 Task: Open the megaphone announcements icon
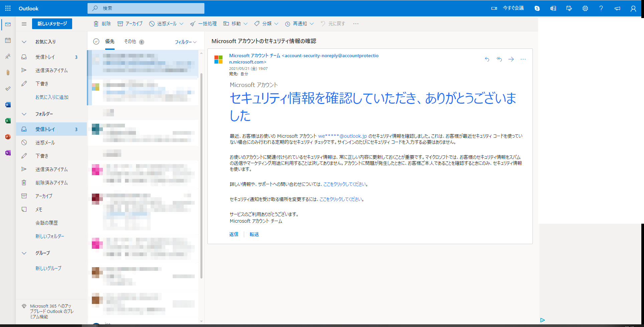617,8
